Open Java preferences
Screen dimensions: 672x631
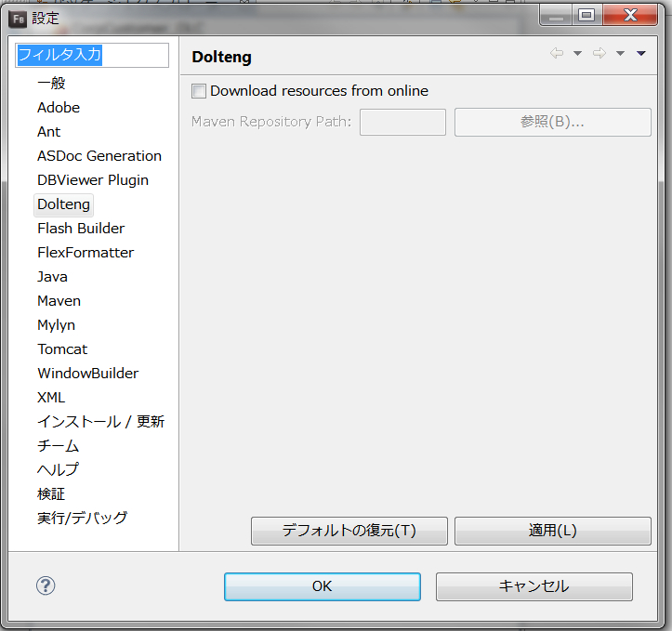(x=52, y=277)
